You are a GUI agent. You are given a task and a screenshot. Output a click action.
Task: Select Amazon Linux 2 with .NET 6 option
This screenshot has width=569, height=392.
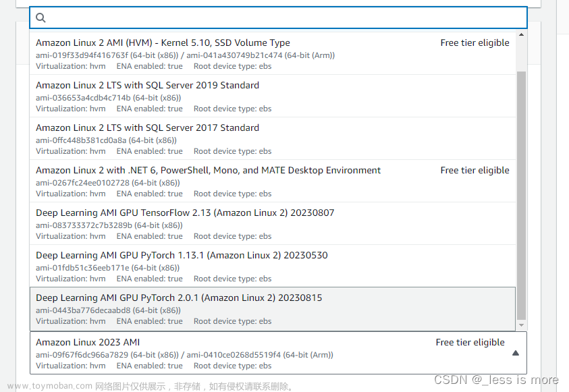273,181
